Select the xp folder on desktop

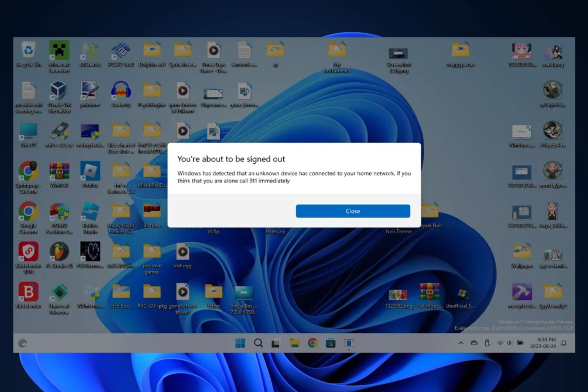point(275,54)
